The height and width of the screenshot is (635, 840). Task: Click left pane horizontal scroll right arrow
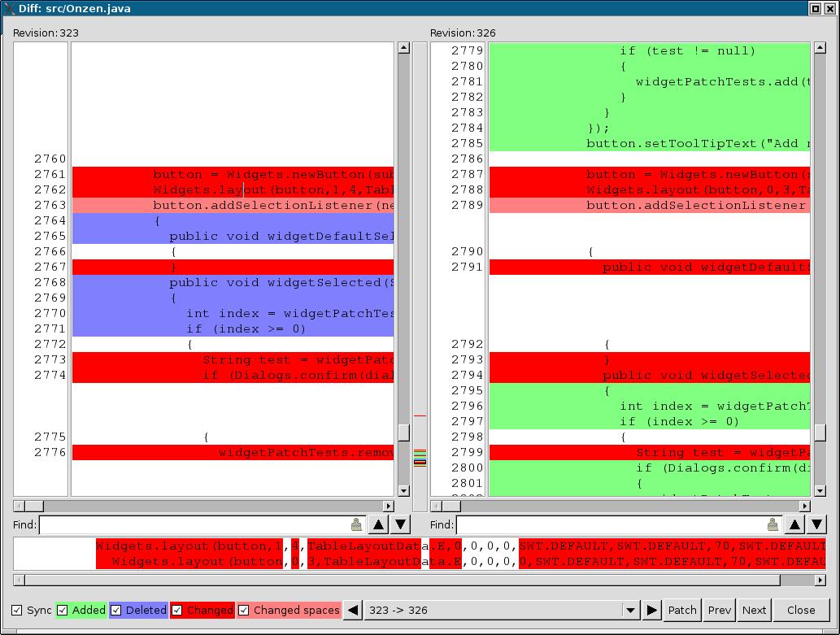click(x=389, y=506)
